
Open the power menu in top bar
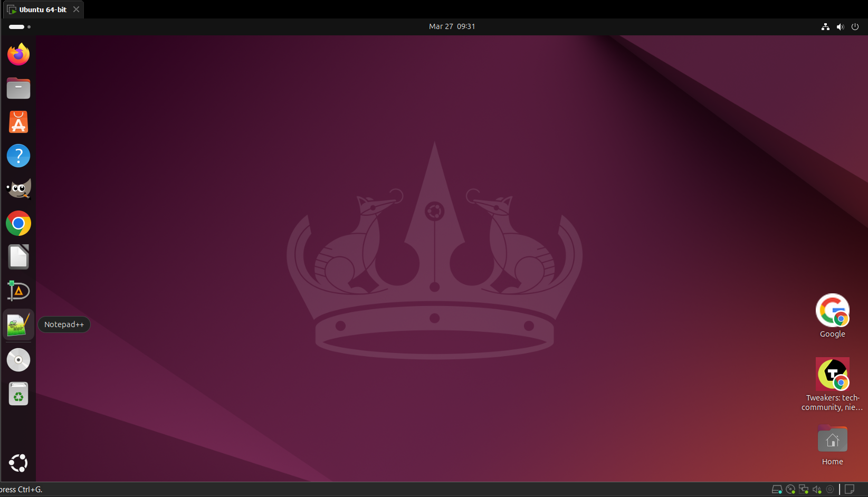click(855, 27)
